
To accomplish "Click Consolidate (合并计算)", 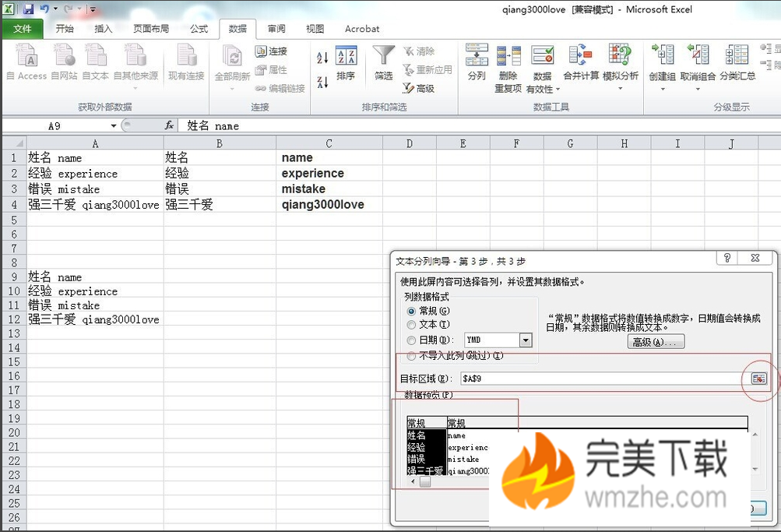I will point(581,62).
